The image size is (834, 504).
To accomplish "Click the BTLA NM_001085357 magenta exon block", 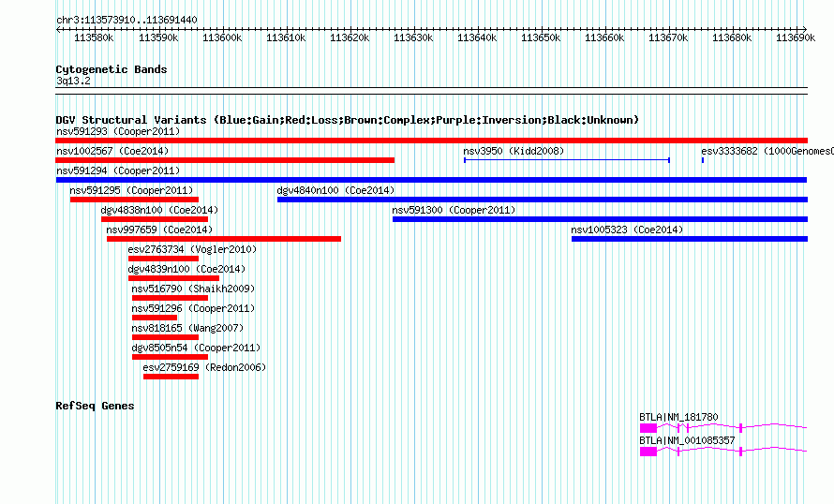I will 648,452.
